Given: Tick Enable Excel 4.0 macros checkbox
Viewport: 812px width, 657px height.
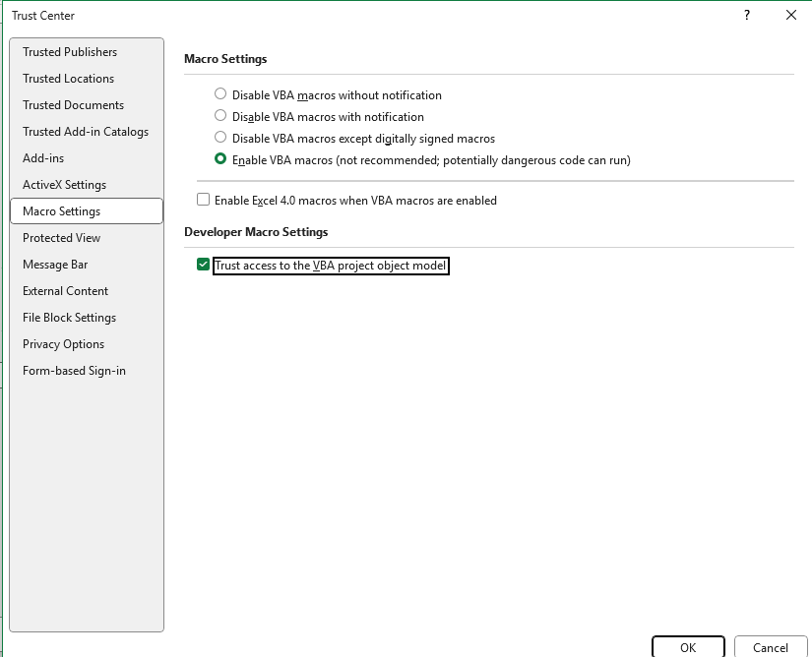Looking at the screenshot, I should [203, 200].
